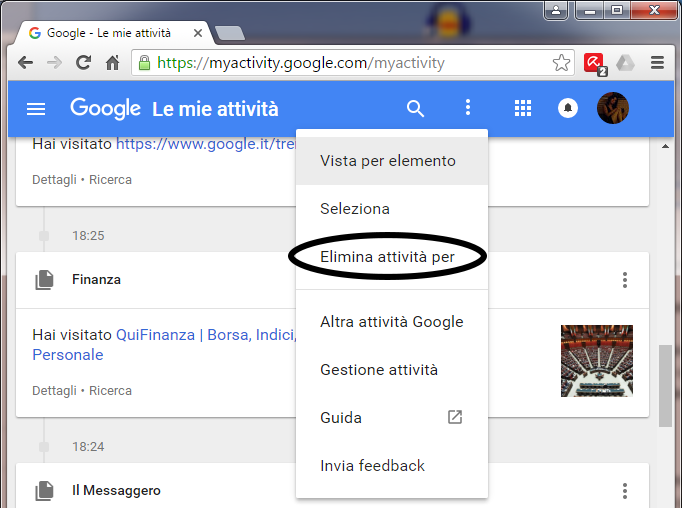Go to the home page icon
Image resolution: width=682 pixels, height=508 pixels.
(112, 63)
